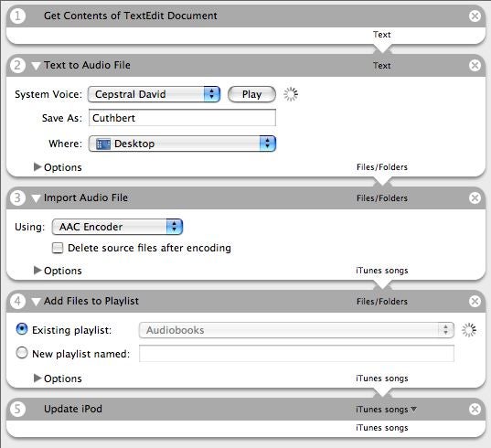Screen dimensions: 491x448
Task: Open the iTunes songs input type menu
Action: point(386,410)
